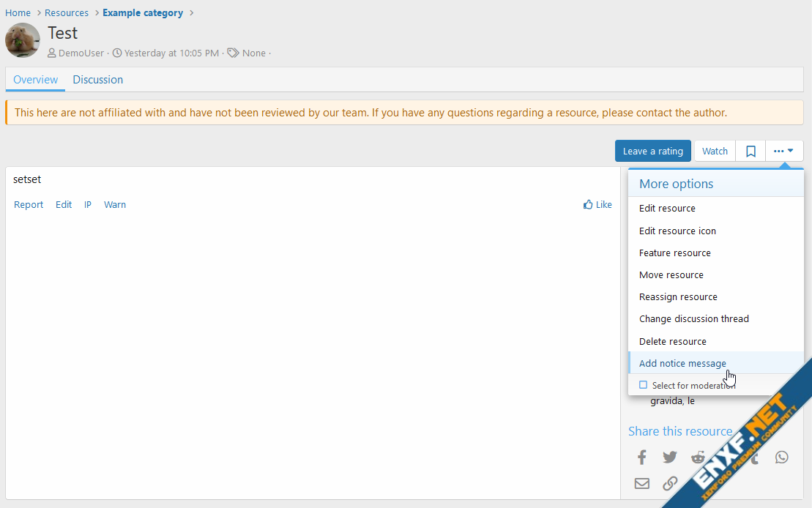The height and width of the screenshot is (508, 812).
Task: Choose Add notice message from menu
Action: pos(682,363)
